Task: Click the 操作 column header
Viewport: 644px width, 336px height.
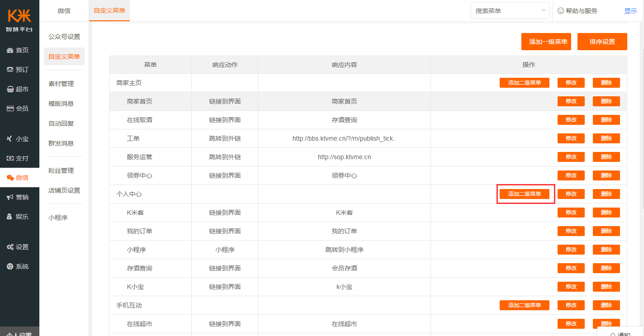Action: coord(529,65)
